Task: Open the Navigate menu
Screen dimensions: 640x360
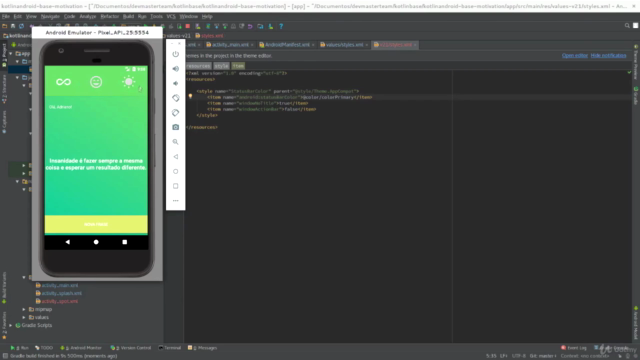Action: coord(50,16)
